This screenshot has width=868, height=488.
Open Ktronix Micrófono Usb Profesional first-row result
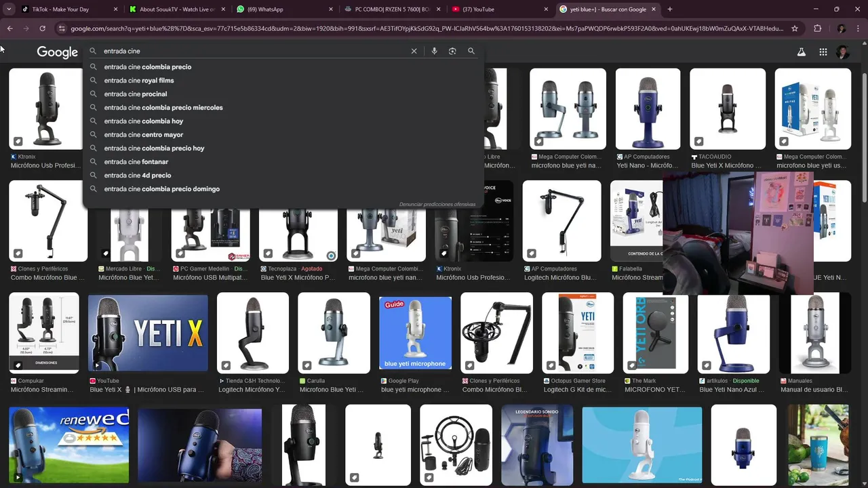pyautogui.click(x=45, y=108)
